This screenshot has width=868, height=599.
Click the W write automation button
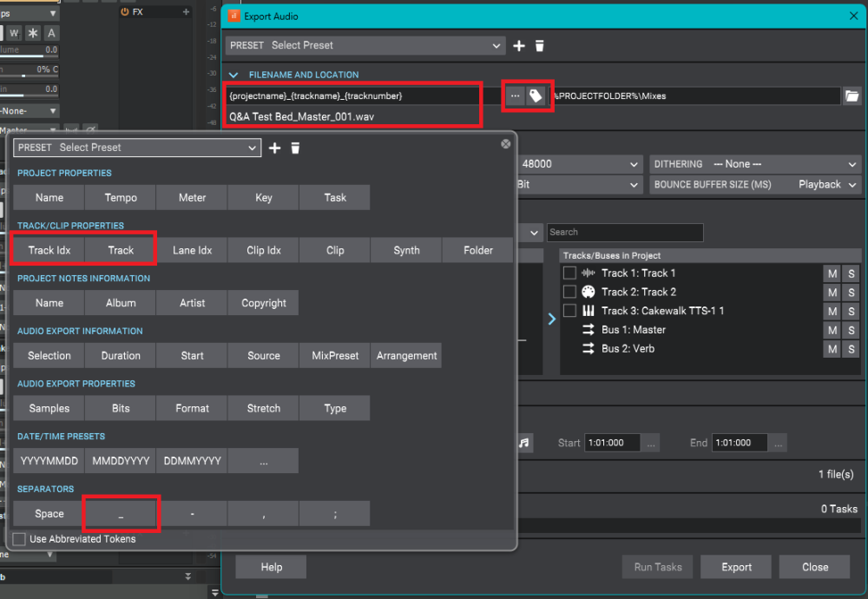[15, 33]
